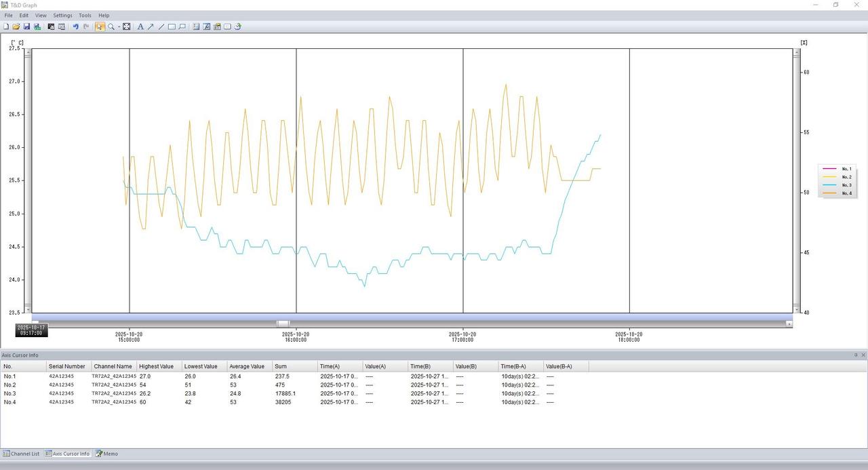Choose the rectangle shape drawing tool
The height and width of the screenshot is (470, 868).
point(172,27)
